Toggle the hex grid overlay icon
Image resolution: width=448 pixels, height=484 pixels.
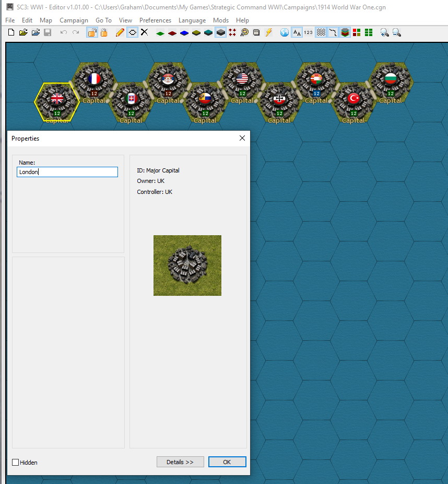click(321, 32)
